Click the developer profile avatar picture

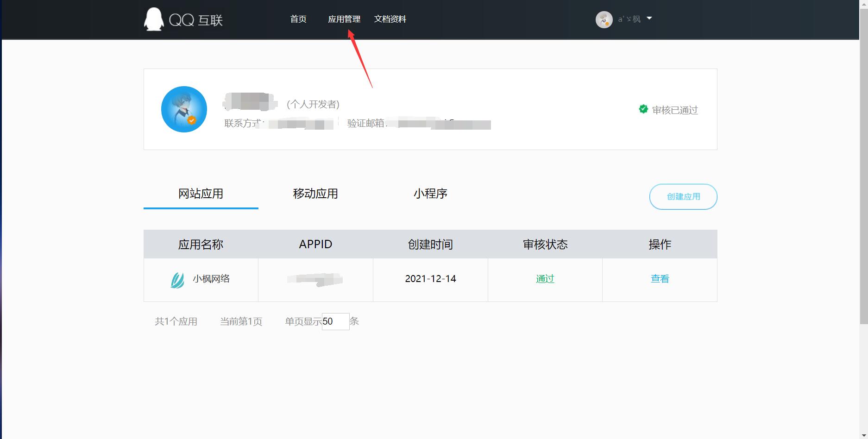(x=183, y=109)
